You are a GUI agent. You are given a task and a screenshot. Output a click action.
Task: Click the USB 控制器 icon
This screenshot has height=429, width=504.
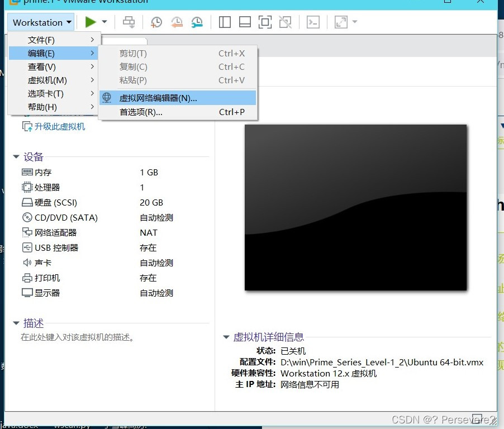pyautogui.click(x=27, y=247)
